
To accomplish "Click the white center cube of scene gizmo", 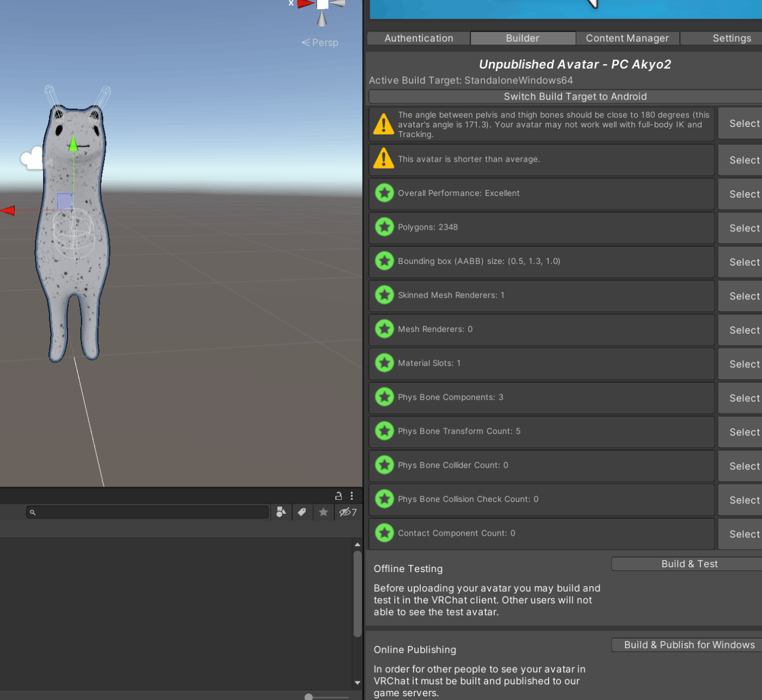I will (x=323, y=4).
